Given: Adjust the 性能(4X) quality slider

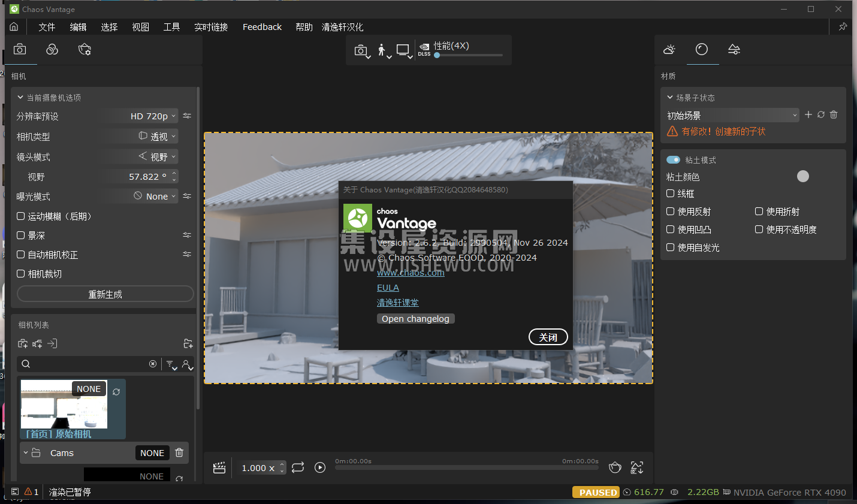Looking at the screenshot, I should pyautogui.click(x=469, y=55).
